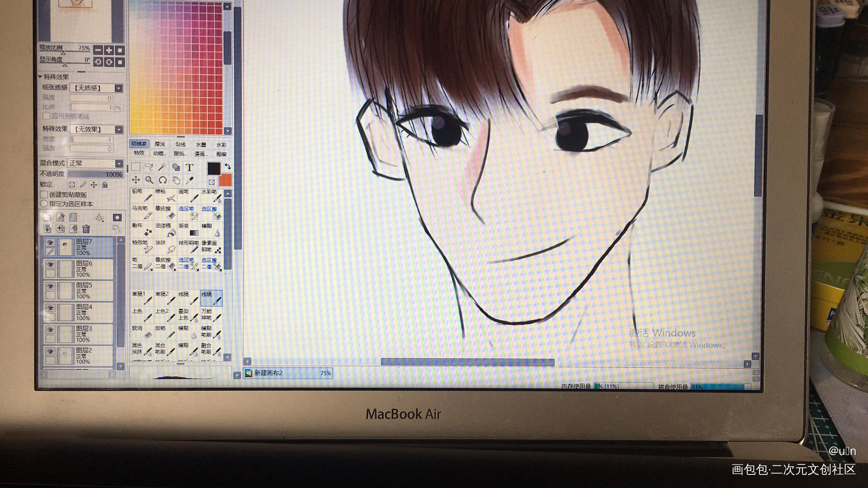Select the 油漆桶 paint bucket tool
This screenshot has height=488, width=868.
tap(165, 230)
